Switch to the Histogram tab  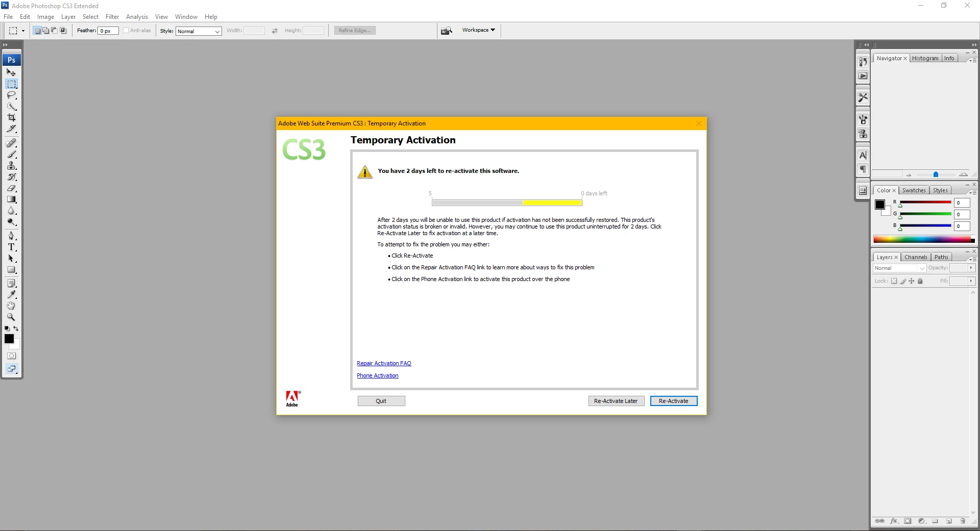click(x=925, y=58)
